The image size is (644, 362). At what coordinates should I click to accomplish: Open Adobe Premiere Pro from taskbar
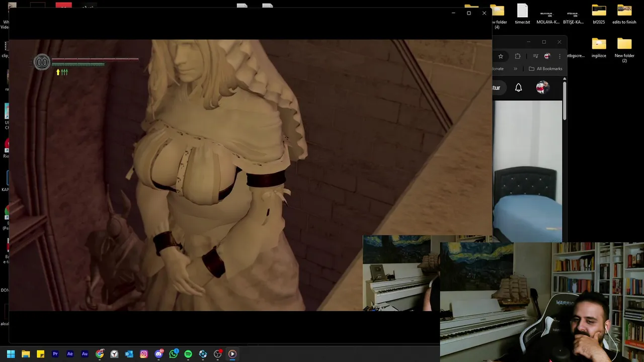[x=55, y=354]
